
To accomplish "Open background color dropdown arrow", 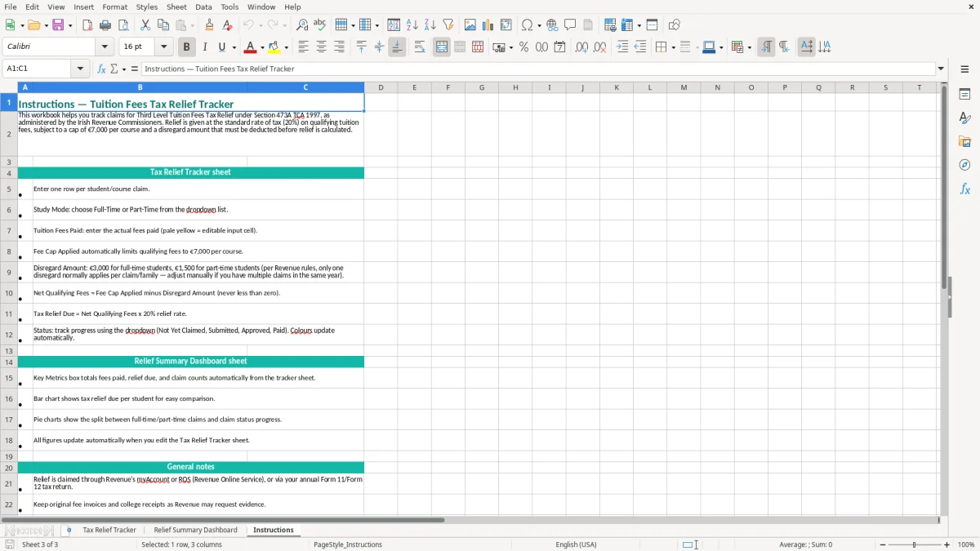I will click(286, 47).
